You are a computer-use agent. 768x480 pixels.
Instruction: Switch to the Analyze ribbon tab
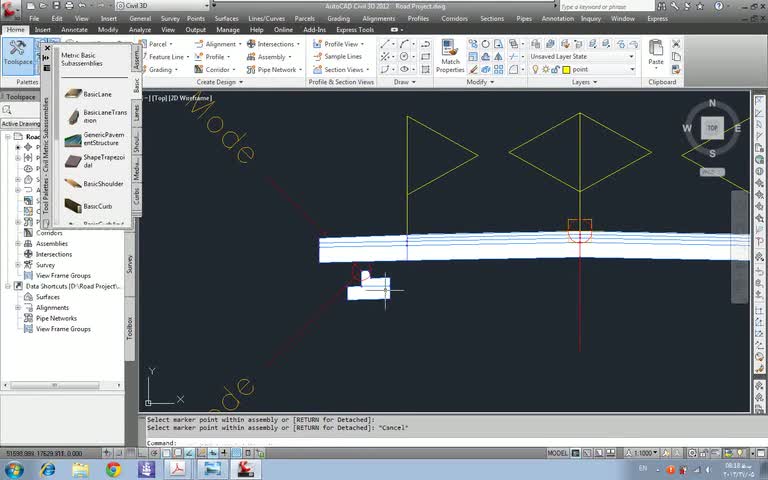click(140, 30)
